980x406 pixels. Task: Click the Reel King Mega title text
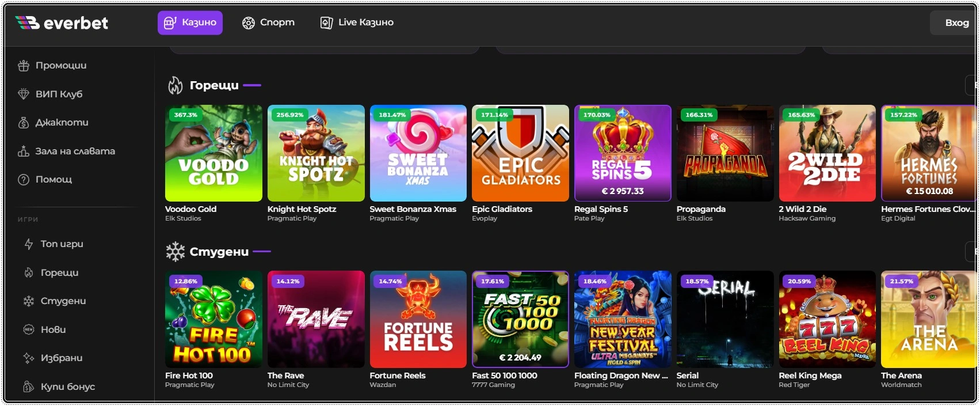[810, 375]
